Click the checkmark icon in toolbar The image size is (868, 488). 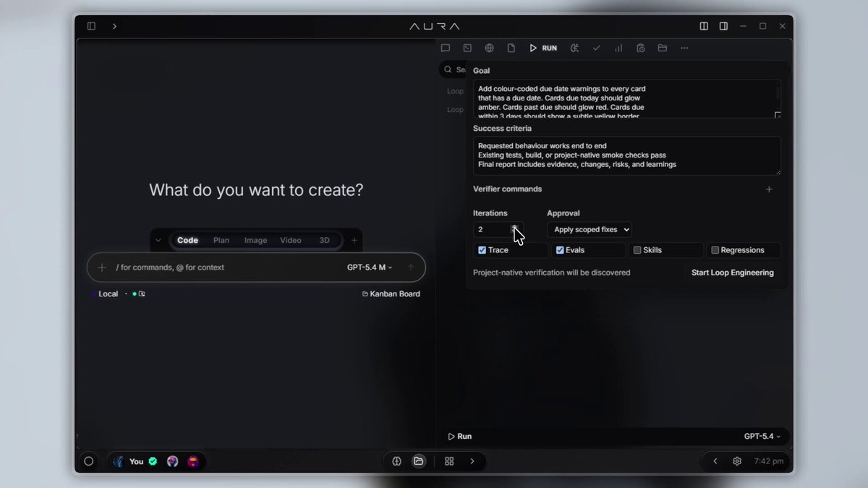597,48
